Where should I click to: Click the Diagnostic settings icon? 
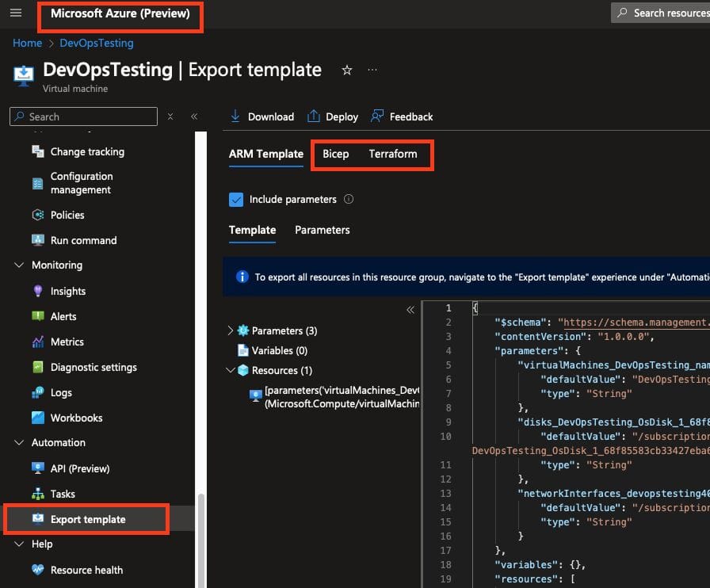[38, 367]
